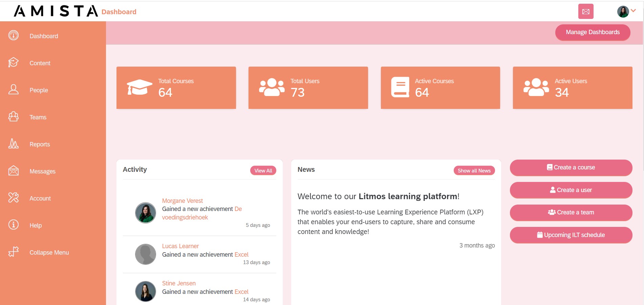Select the Account tools icon

(13, 198)
